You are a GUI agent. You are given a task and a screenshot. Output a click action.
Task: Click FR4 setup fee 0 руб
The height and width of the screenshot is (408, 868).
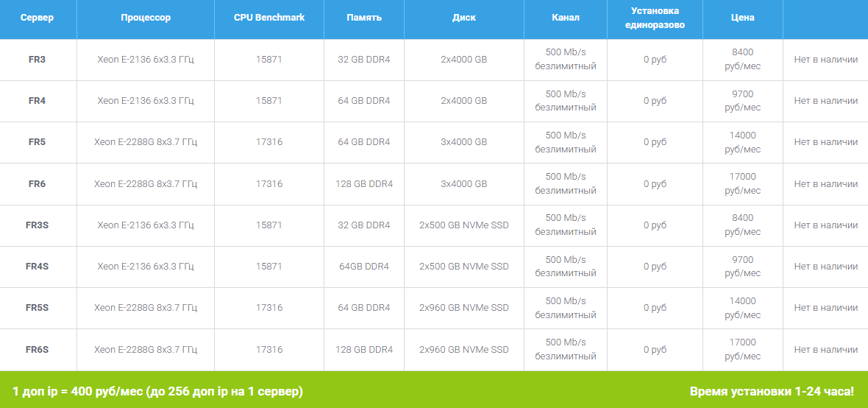coord(655,101)
